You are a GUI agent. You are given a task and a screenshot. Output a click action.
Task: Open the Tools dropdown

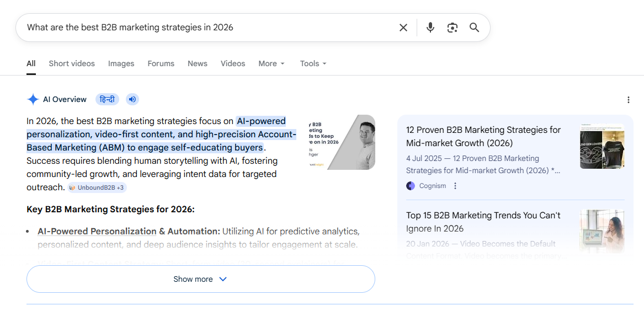tap(313, 63)
